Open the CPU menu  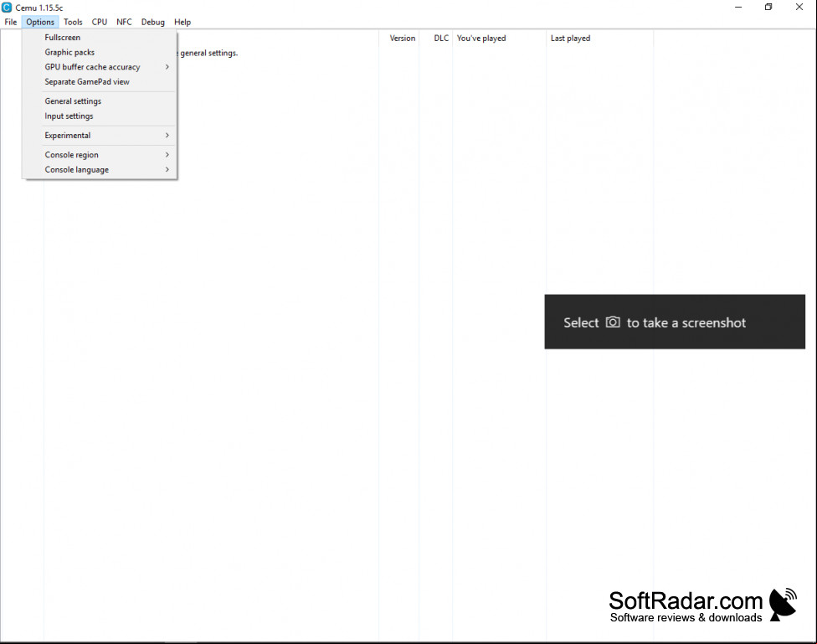click(100, 22)
